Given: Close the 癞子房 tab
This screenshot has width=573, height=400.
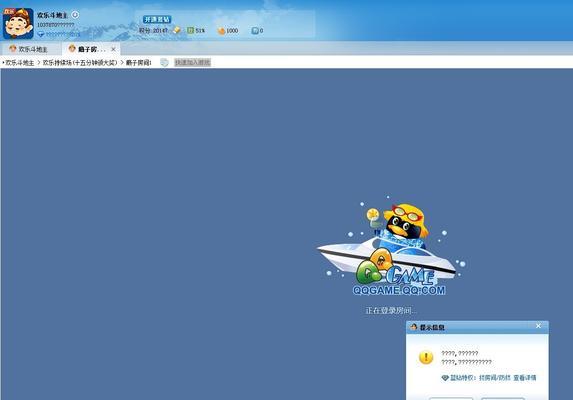Looking at the screenshot, I should click(113, 49).
